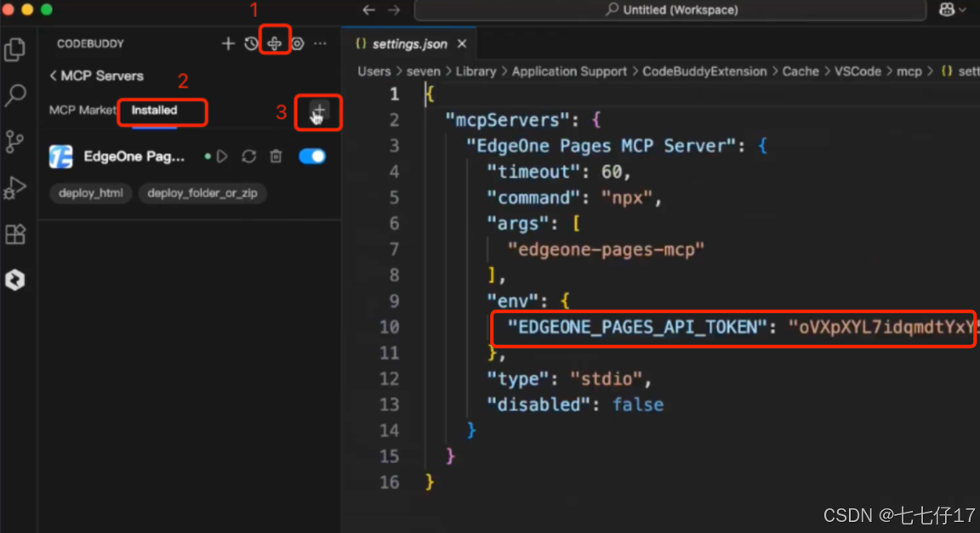Select the deploy_folder_or_zip tool tag
This screenshot has height=533, width=980.
tap(202, 193)
